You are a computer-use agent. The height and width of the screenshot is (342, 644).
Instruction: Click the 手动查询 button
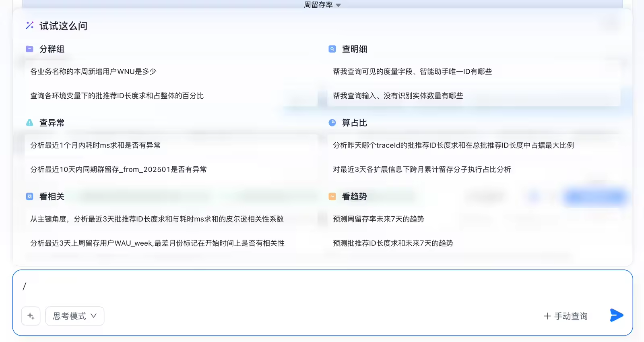(566, 316)
